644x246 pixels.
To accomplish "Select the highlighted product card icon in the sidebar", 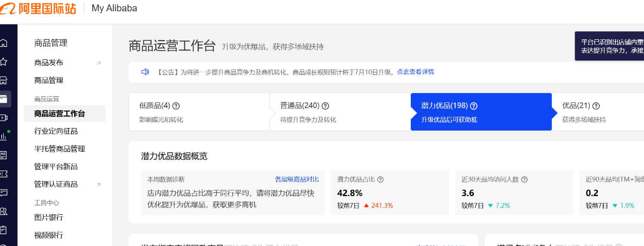I will 4,99.
